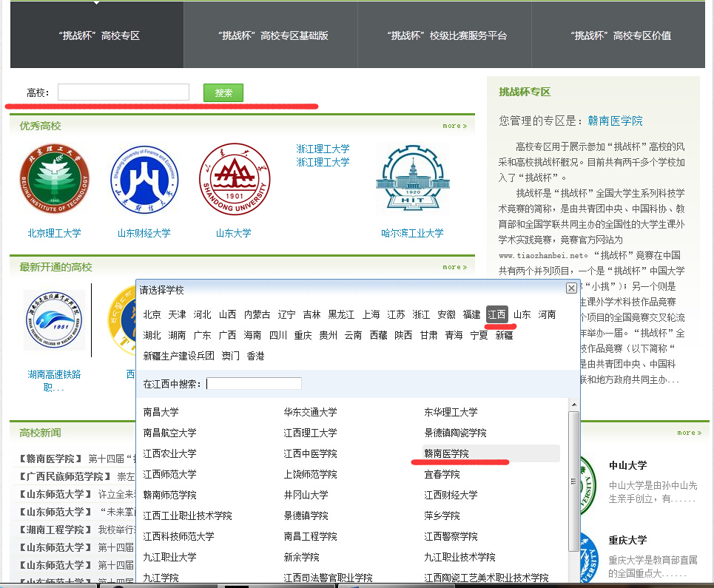Choose 赣南师范学院 from school list
This screenshot has width=714, height=588.
click(169, 495)
